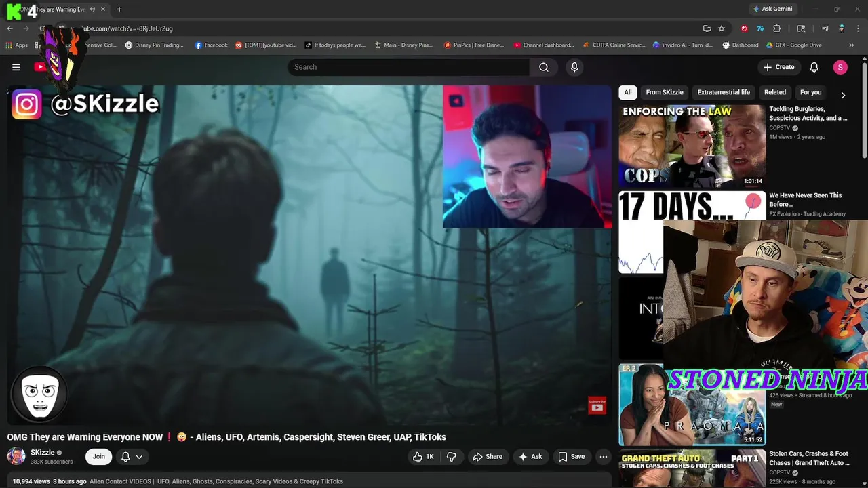Open the media controls toolbar icon

point(825,28)
